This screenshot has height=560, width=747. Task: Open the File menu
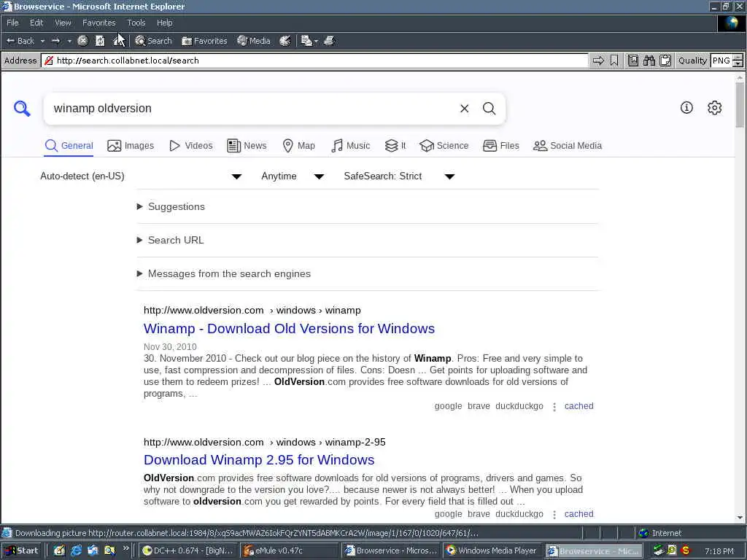[x=13, y=23]
